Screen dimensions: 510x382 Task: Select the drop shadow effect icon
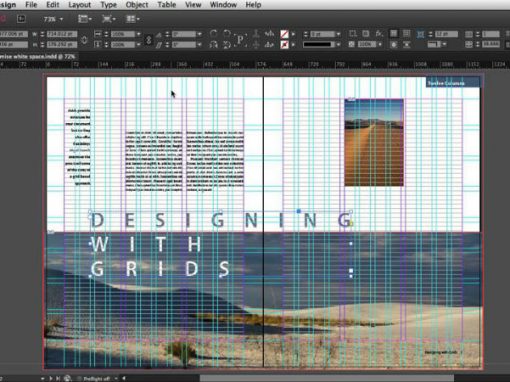click(x=366, y=34)
